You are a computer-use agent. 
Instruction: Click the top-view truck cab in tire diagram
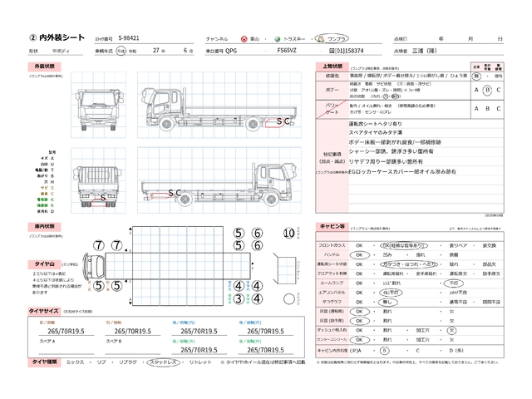point(94,266)
